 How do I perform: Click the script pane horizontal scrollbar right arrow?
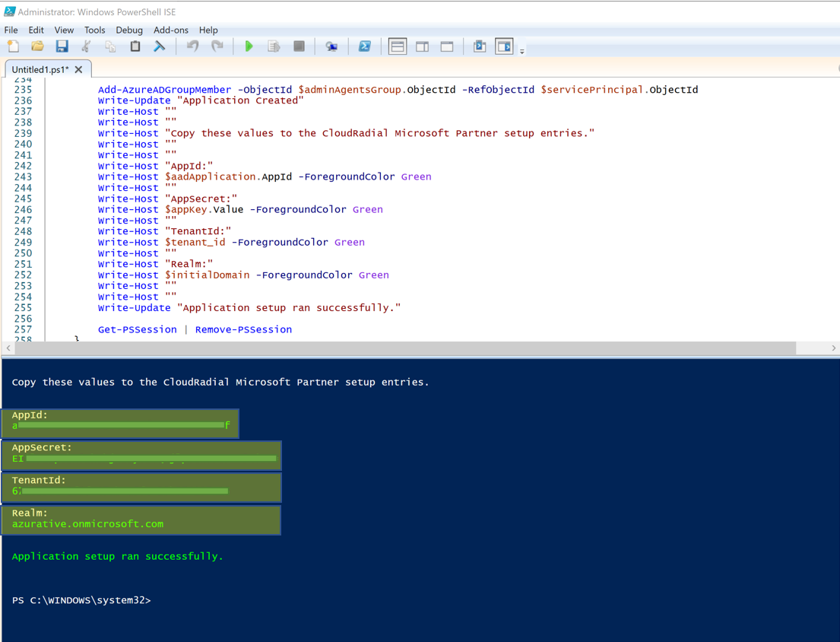pyautogui.click(x=834, y=348)
